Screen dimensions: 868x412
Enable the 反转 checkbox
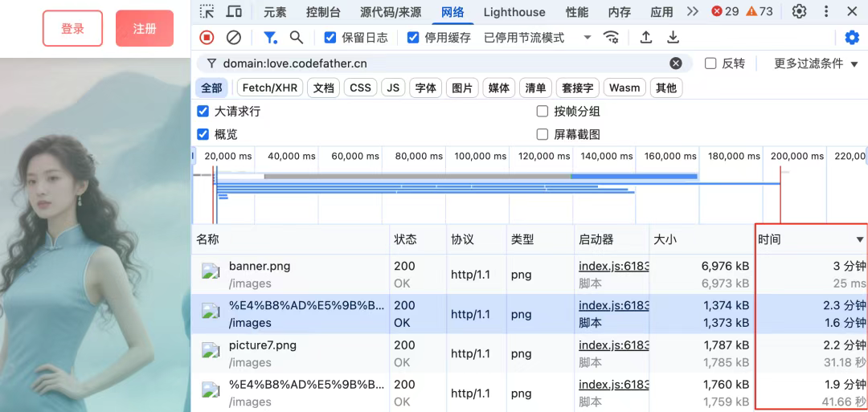click(x=710, y=63)
